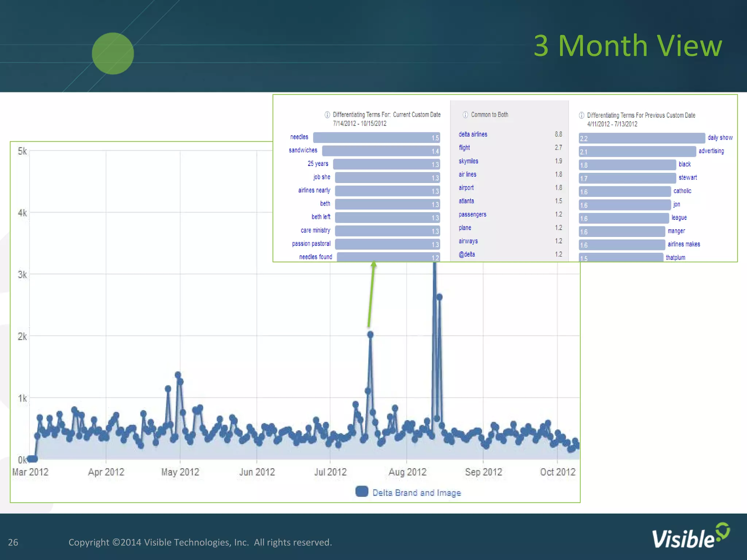Open the 'manger' term
747x560 pixels.
tap(676, 231)
